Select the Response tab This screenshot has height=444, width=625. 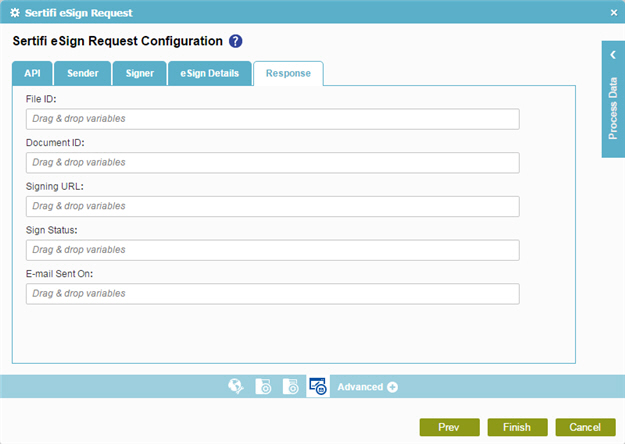288,73
